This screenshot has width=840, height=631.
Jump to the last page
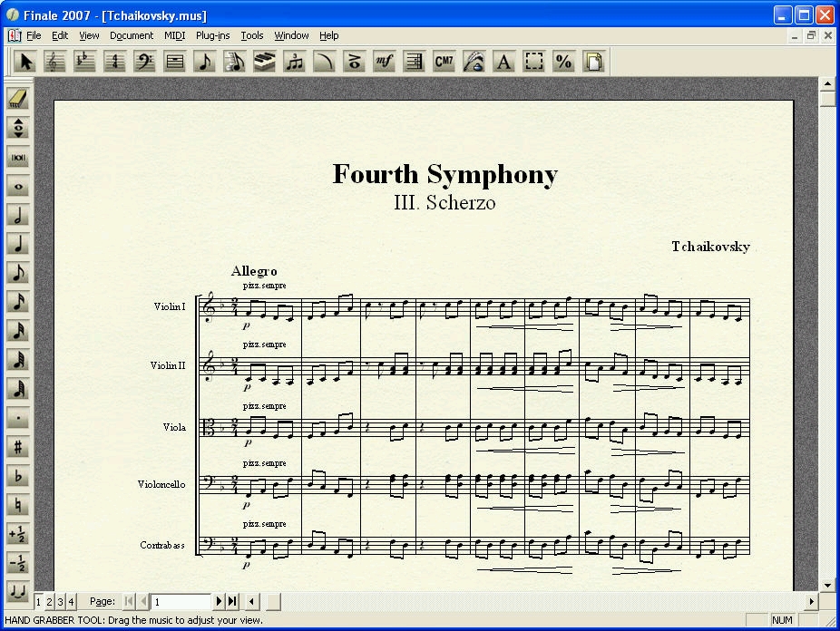click(232, 602)
